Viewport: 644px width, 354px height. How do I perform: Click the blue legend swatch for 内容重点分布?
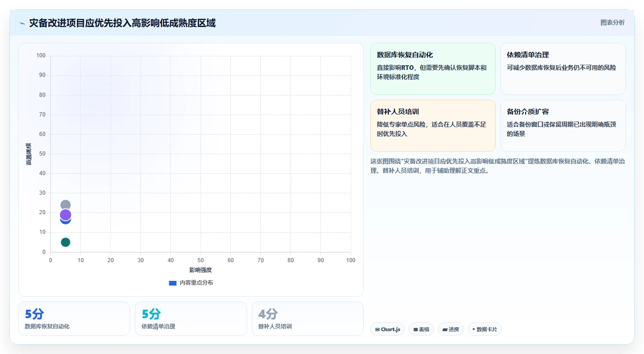pos(173,283)
